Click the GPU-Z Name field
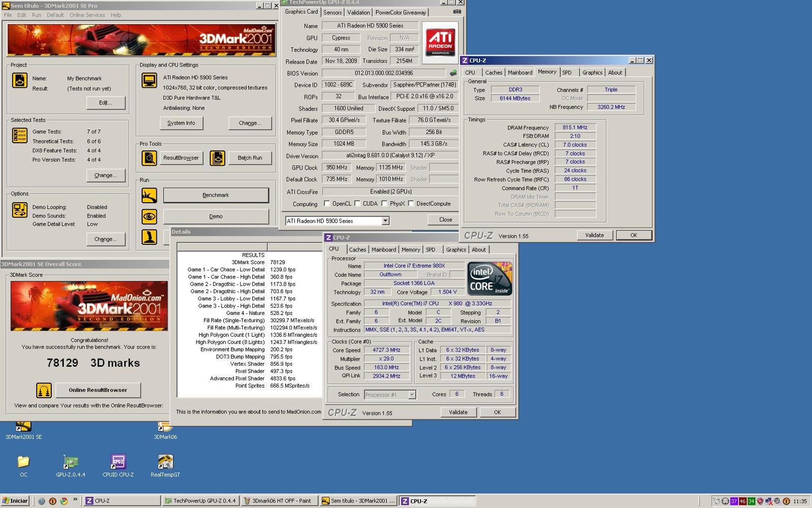This screenshot has height=508, width=812. click(370, 25)
